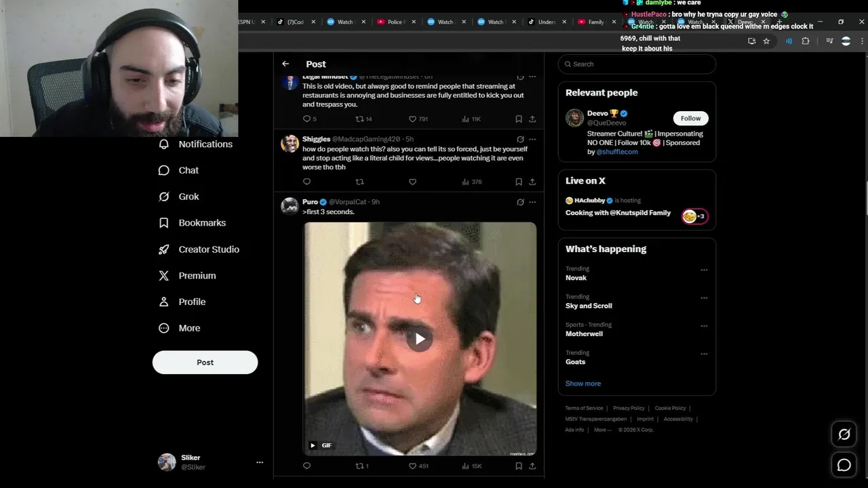
Task: Repost Shiggles' post
Action: 359,182
